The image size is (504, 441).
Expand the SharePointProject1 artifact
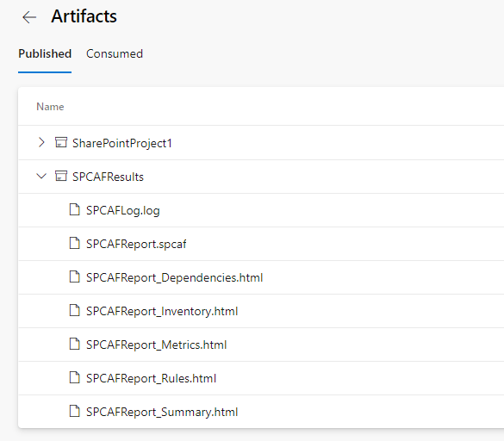click(x=41, y=142)
